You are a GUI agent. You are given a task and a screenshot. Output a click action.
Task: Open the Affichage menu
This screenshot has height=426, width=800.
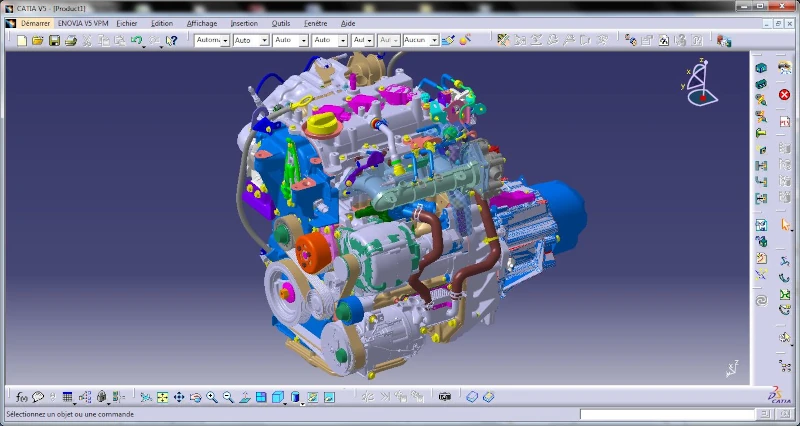point(202,23)
